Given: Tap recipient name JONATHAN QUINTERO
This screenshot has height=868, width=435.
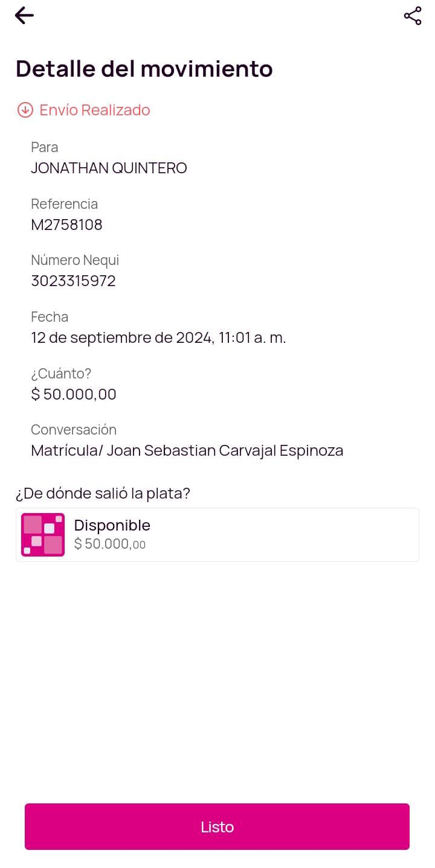Looking at the screenshot, I should pyautogui.click(x=109, y=168).
